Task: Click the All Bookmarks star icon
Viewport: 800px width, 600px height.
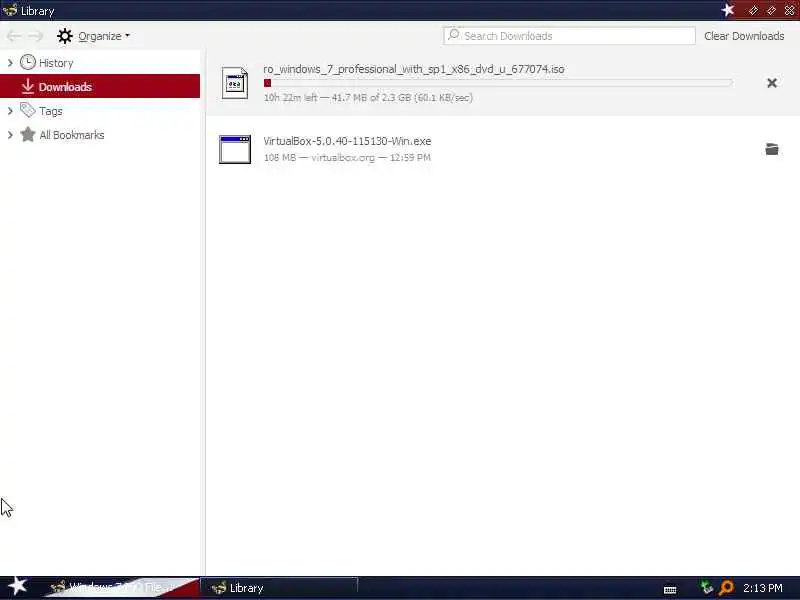Action: click(x=28, y=134)
